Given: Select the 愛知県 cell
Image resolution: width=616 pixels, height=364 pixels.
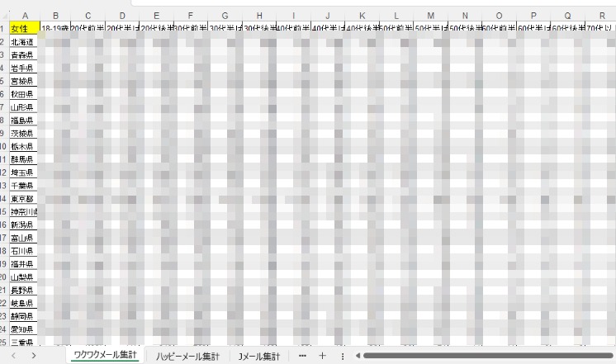Looking at the screenshot, I should coord(25,329).
